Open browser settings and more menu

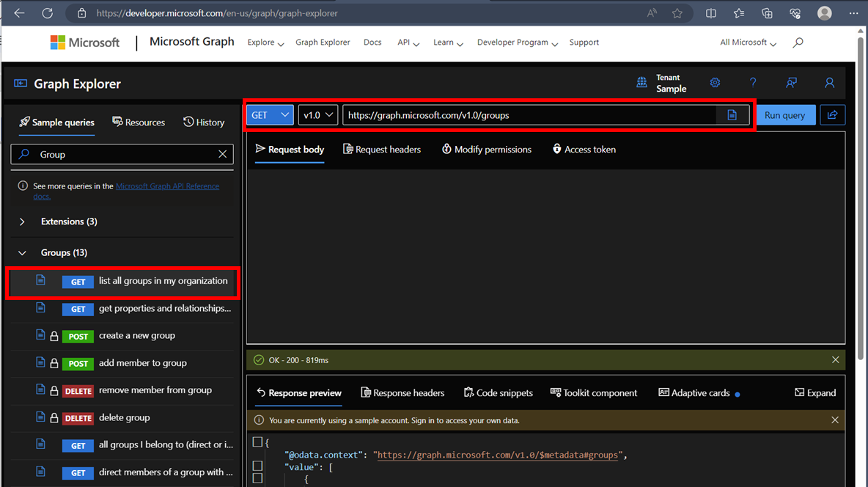[x=853, y=13]
